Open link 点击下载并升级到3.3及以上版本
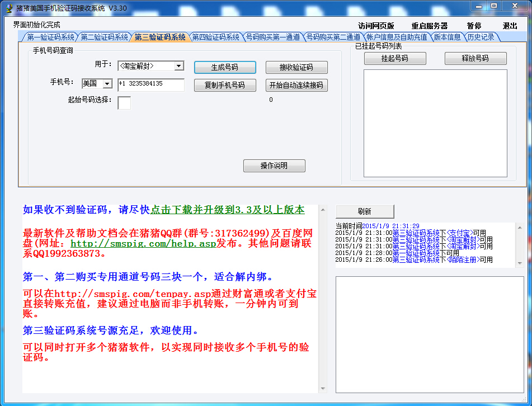The width and height of the screenshot is (532, 406). [x=227, y=210]
